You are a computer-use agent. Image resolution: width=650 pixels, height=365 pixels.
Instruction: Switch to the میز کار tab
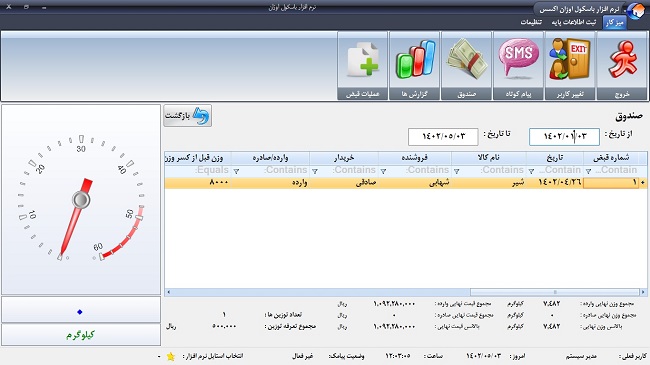pyautogui.click(x=614, y=22)
